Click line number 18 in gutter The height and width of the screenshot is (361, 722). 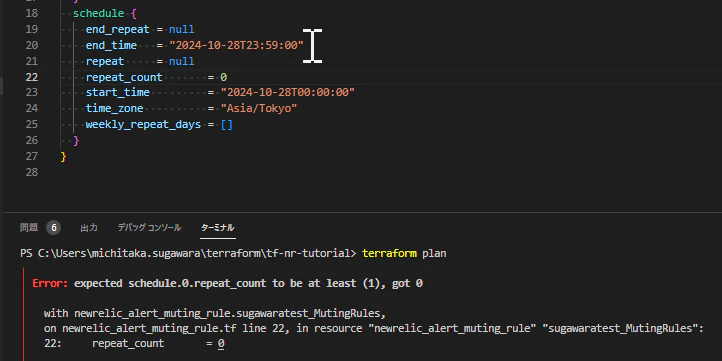click(x=32, y=13)
